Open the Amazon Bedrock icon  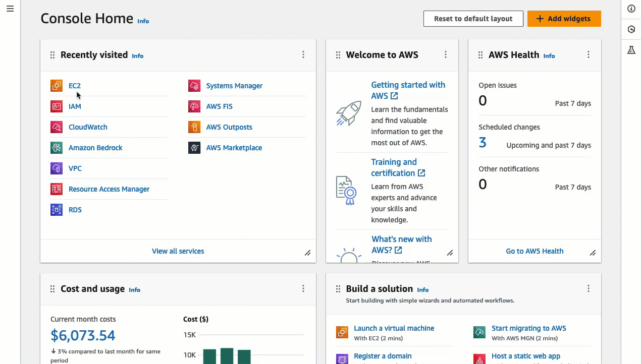tap(56, 147)
